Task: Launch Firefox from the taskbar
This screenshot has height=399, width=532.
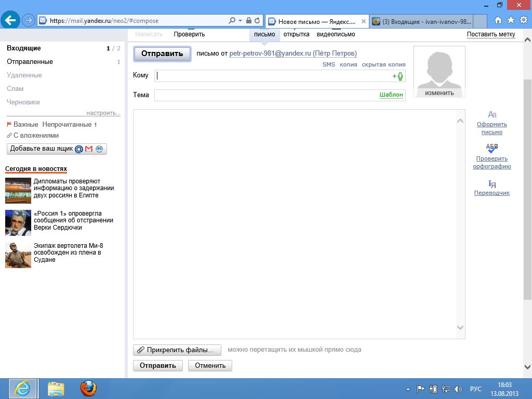Action: tap(88, 389)
